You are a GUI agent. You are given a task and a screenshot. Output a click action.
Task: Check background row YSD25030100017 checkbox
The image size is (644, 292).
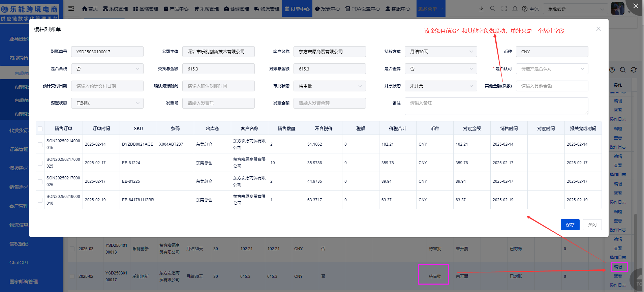pos(72,276)
